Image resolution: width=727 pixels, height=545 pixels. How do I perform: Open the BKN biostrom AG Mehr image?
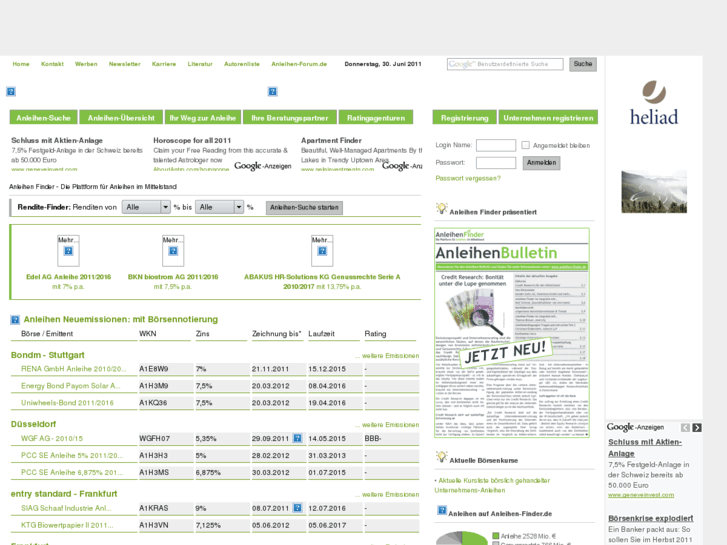173,250
